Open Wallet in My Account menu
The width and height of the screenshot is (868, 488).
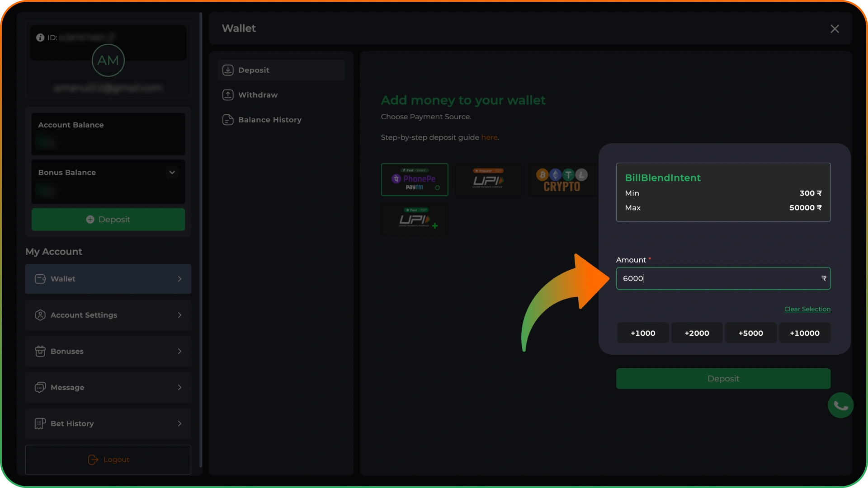click(108, 279)
